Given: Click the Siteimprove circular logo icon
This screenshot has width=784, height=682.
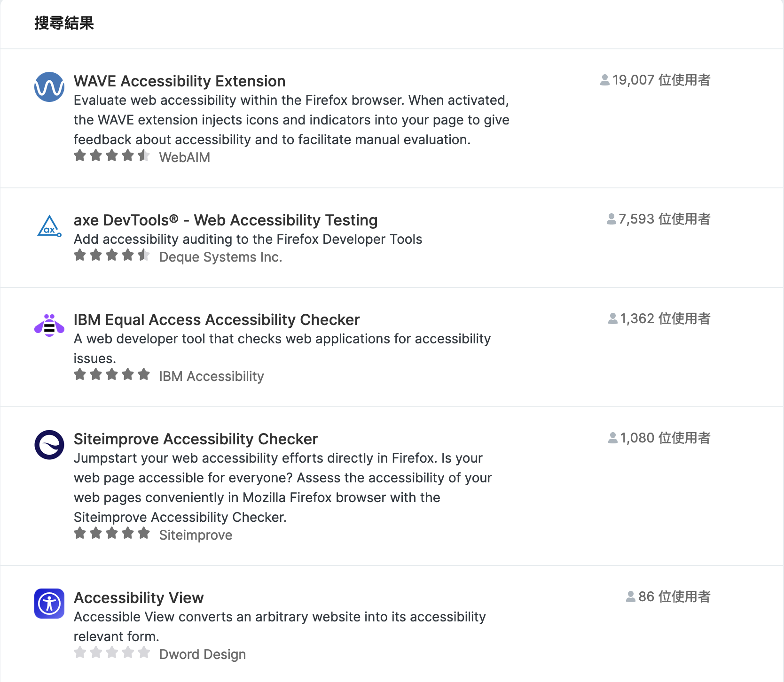Looking at the screenshot, I should pos(49,445).
